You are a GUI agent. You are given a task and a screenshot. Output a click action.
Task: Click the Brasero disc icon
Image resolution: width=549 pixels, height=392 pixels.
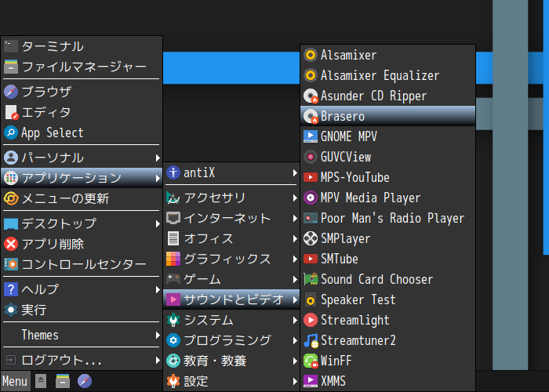311,116
